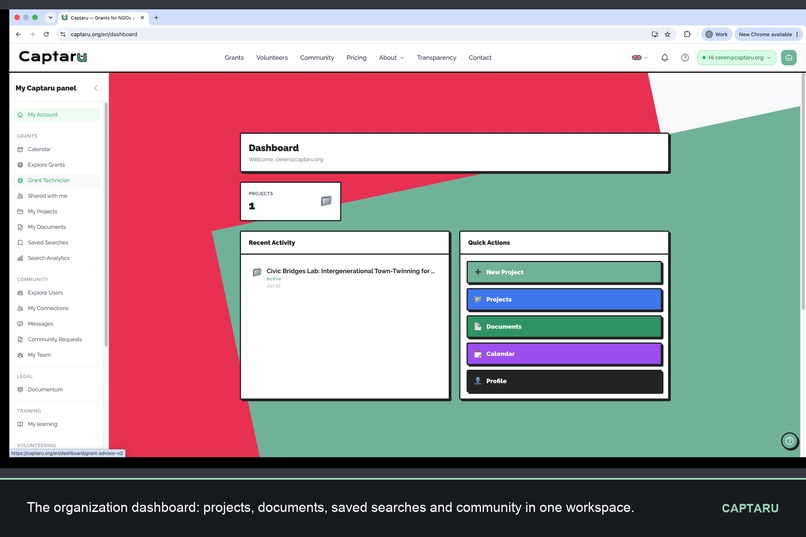Click the folder icon in Projects card

[x=326, y=201]
